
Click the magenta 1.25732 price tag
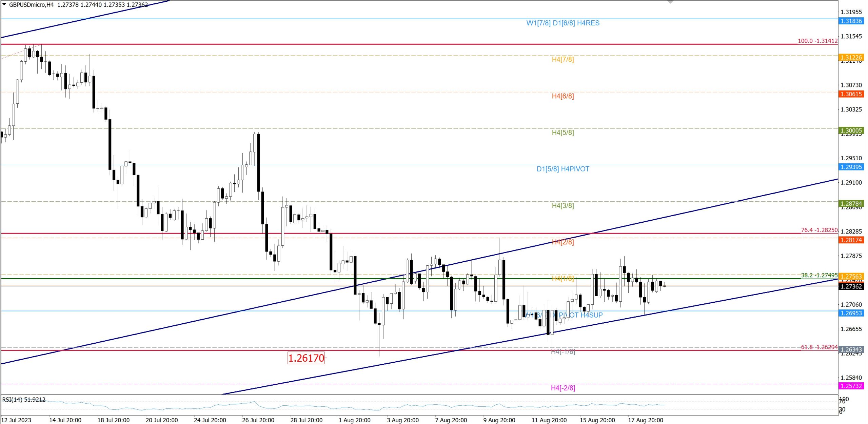click(x=851, y=386)
